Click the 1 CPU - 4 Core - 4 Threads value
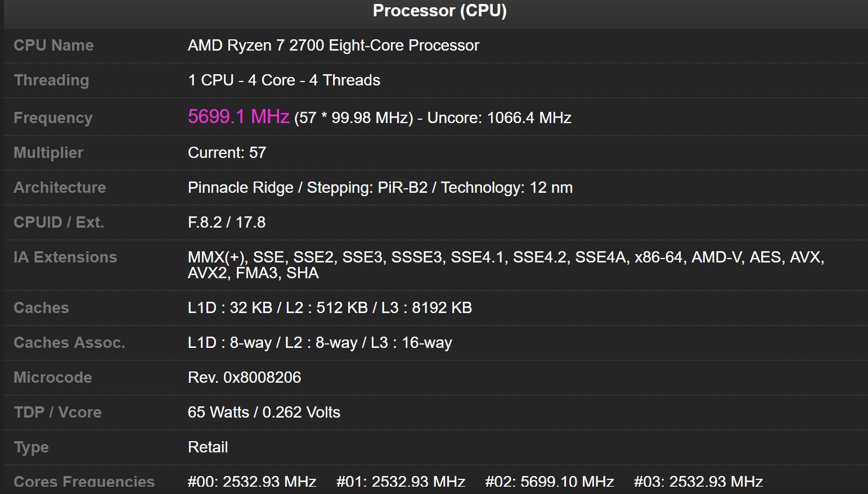This screenshot has height=494, width=868. click(x=284, y=80)
